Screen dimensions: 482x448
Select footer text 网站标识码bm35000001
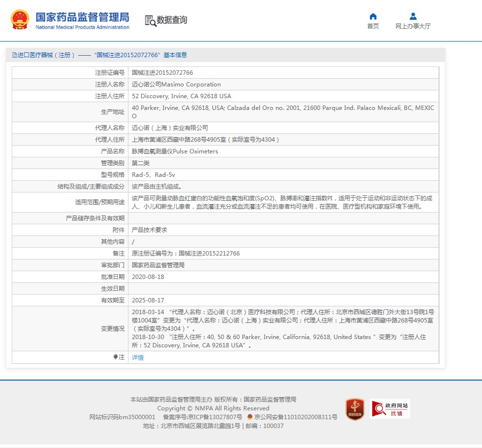123,417
